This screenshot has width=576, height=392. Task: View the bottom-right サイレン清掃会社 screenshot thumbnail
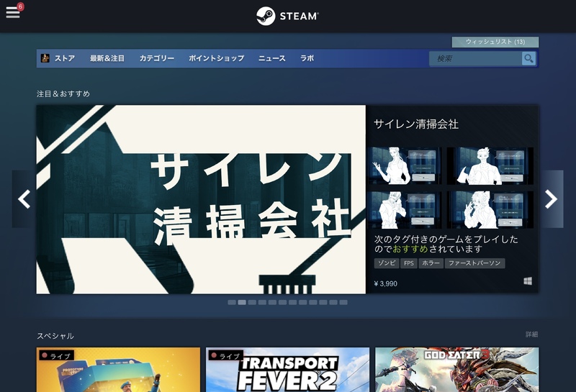tap(490, 209)
